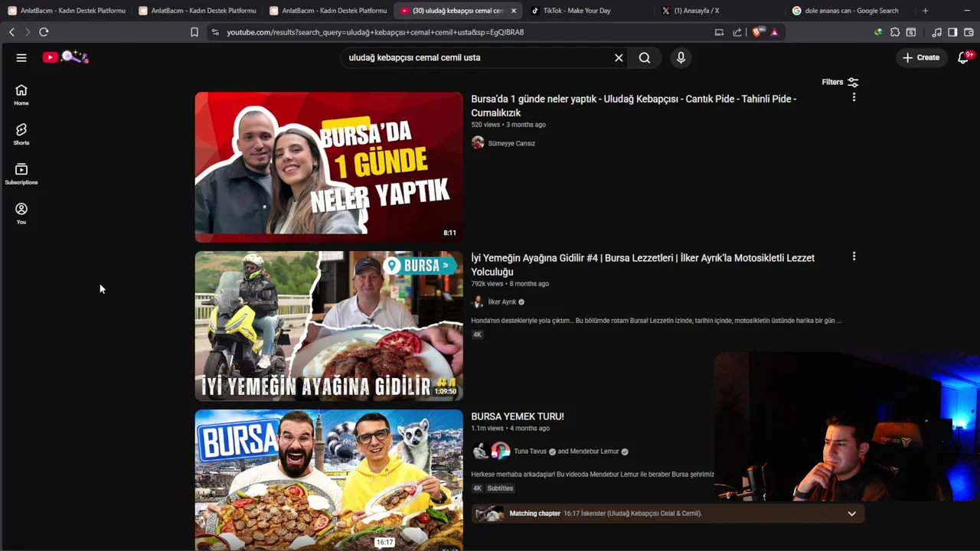Open the You section in sidebar
Screen dimensions: 980x551
(x=21, y=214)
